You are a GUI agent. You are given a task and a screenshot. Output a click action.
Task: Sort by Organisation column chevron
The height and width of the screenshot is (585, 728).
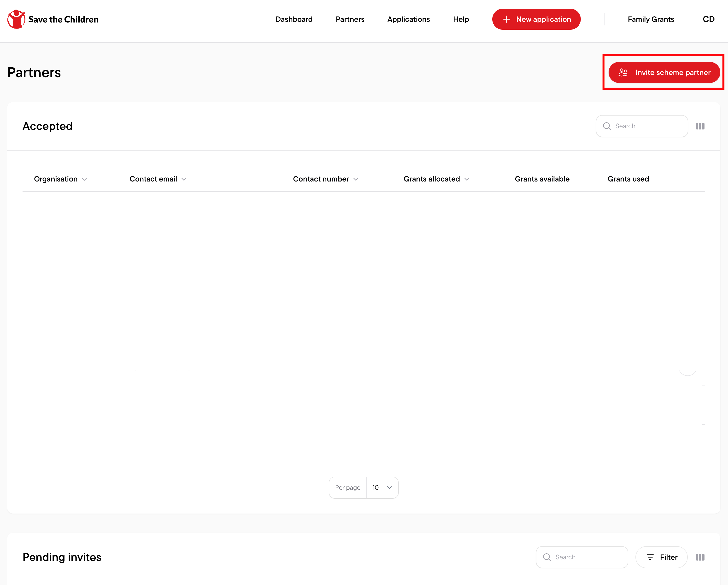pyautogui.click(x=84, y=179)
